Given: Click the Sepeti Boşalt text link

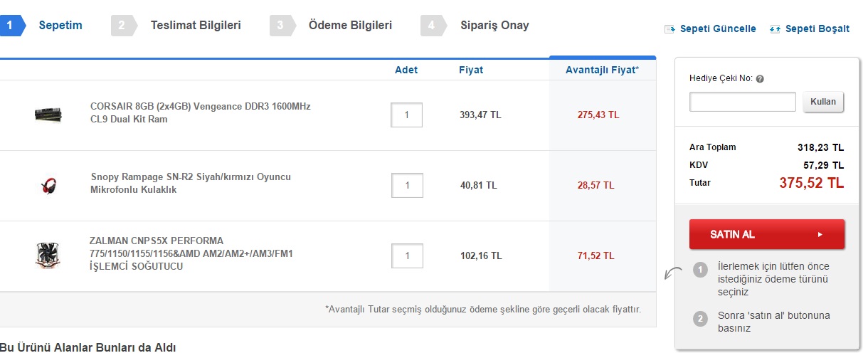Looking at the screenshot, I should point(817,29).
